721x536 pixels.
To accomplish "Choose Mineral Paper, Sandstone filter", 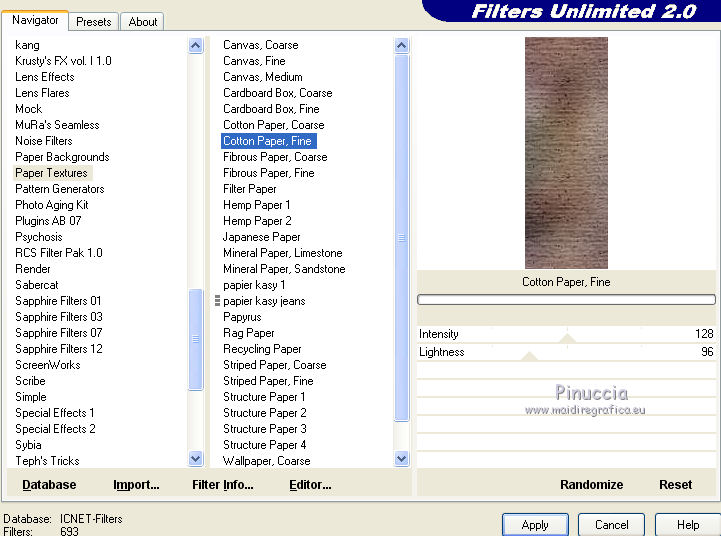I will 284,268.
